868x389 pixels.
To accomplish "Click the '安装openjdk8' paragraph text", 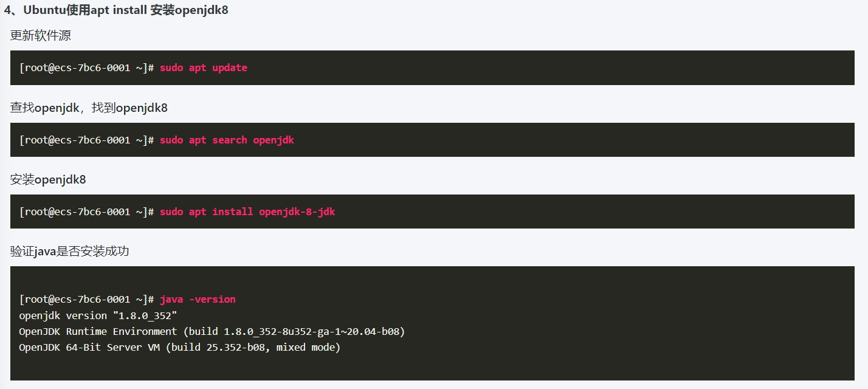I will click(48, 179).
